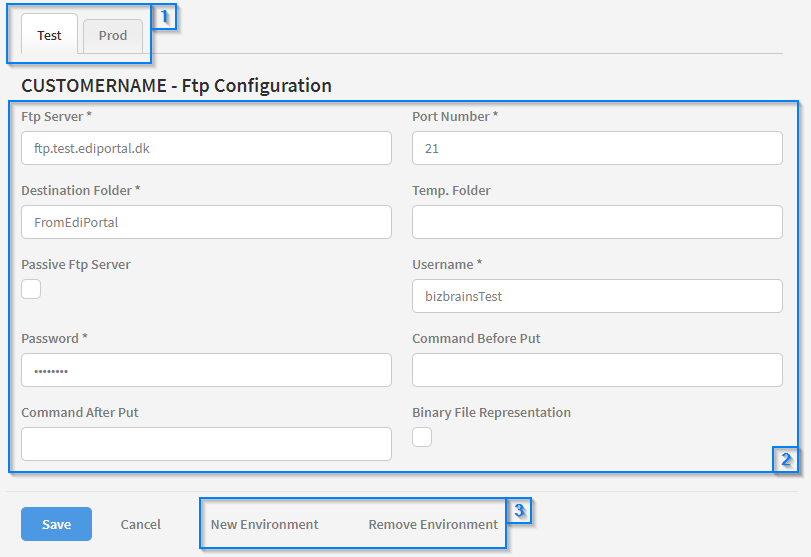Toggle the Binary File Representation checkbox
This screenshot has height=557, width=811.
[x=422, y=437]
